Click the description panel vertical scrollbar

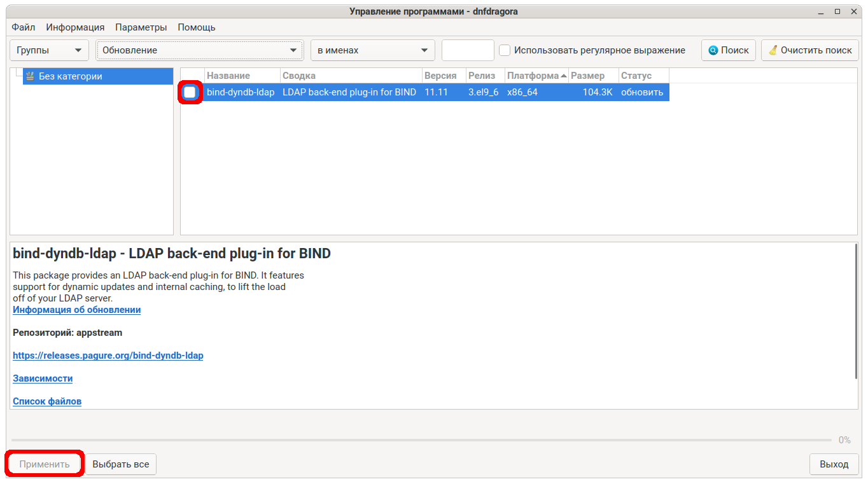click(x=857, y=312)
